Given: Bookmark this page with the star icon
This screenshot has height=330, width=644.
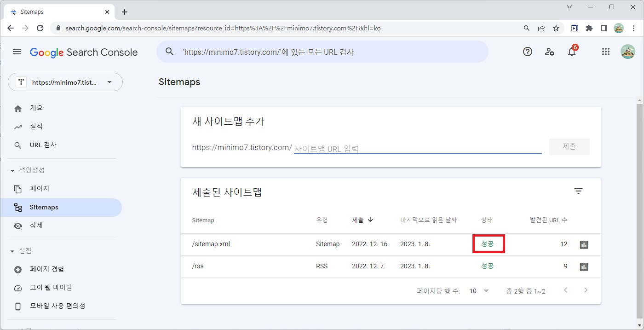Looking at the screenshot, I should [556, 28].
